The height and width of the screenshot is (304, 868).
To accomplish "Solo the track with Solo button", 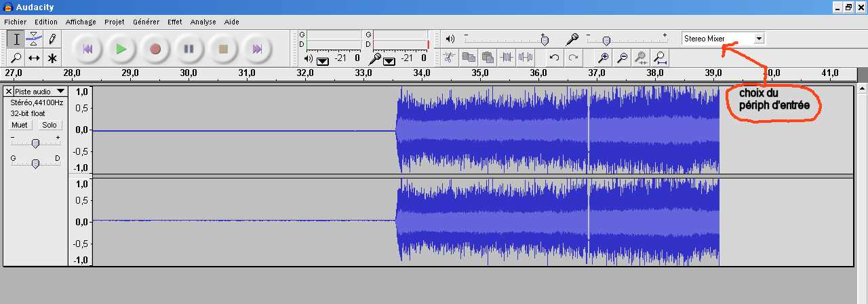I will point(50,125).
